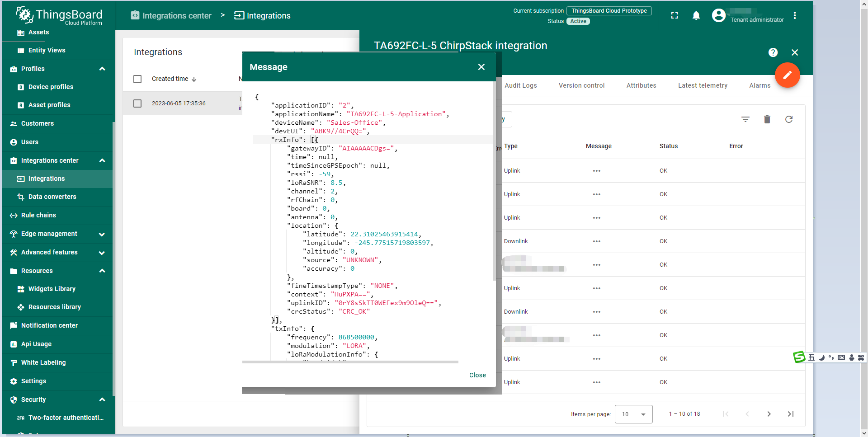
Task: Click the events filter icon
Action: (x=745, y=119)
